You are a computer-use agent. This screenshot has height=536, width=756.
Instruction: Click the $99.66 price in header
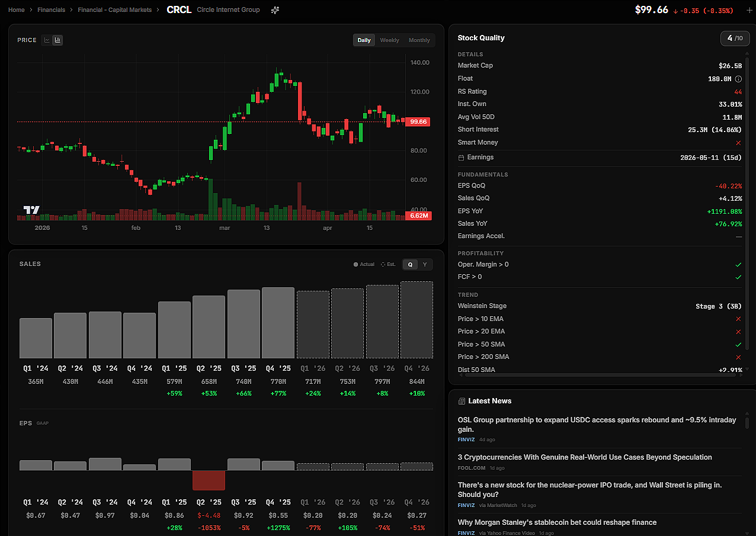click(x=652, y=10)
